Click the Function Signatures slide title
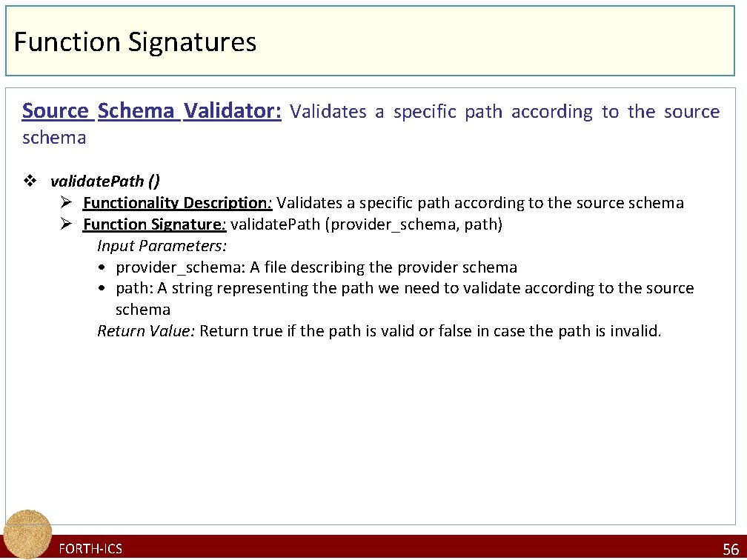The image size is (747, 560). (136, 41)
